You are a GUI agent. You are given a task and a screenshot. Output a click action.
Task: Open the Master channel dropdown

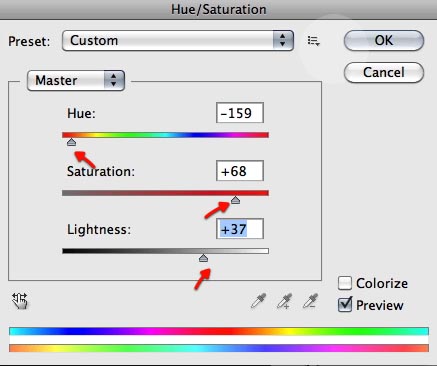pos(76,80)
